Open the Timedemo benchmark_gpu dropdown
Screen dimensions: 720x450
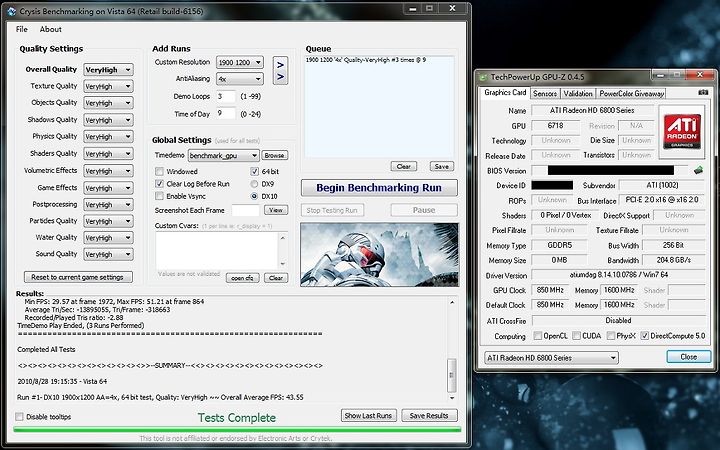point(224,156)
